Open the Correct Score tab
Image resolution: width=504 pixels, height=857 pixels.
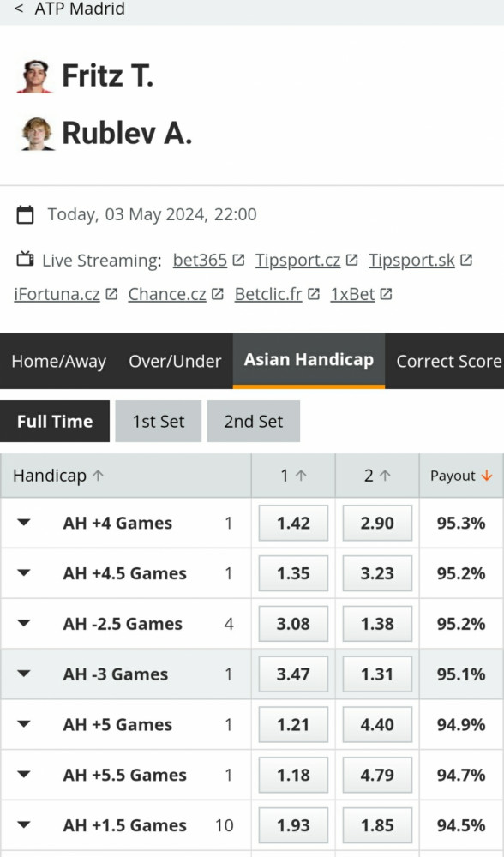pyautogui.click(x=448, y=362)
